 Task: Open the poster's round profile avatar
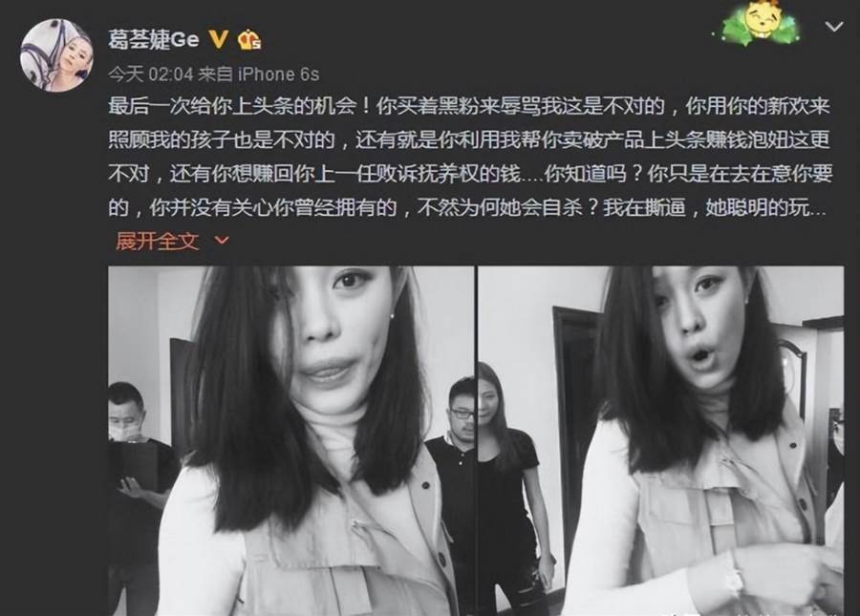(x=57, y=54)
